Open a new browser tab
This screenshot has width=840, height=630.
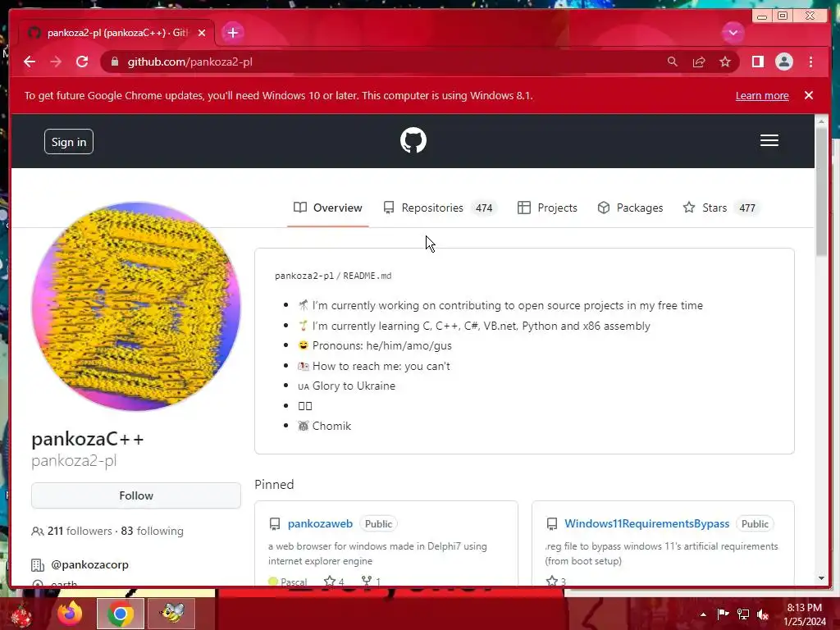[x=232, y=33]
